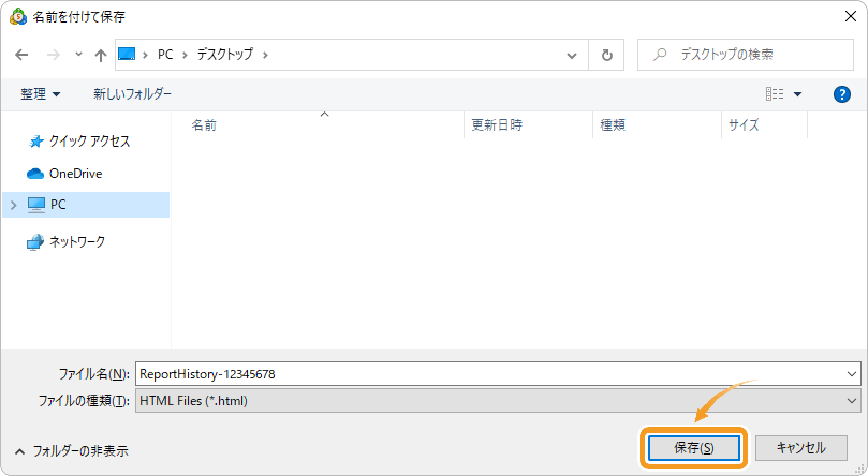868x476 pixels.
Task: Sort by 更新日時 column header
Action: point(528,125)
